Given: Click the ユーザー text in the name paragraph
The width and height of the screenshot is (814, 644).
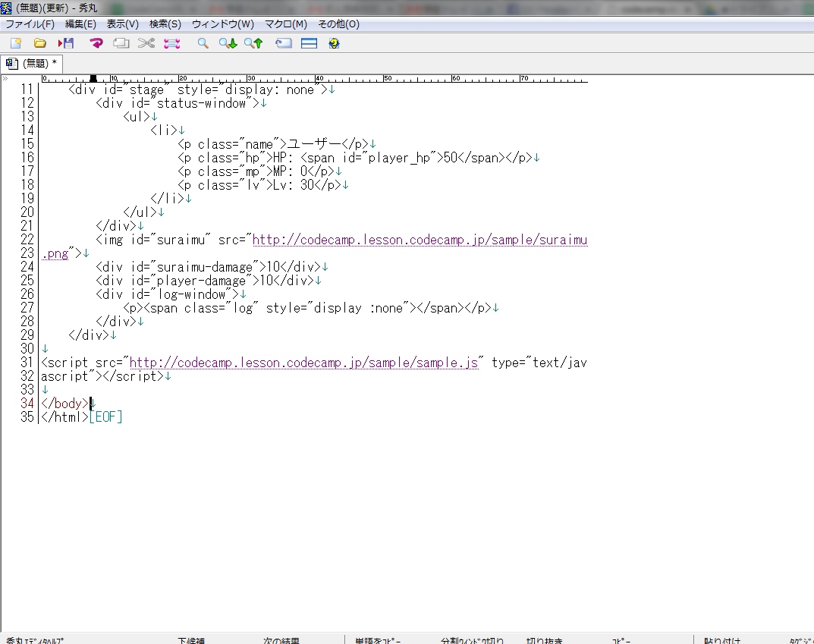Looking at the screenshot, I should click(314, 144).
